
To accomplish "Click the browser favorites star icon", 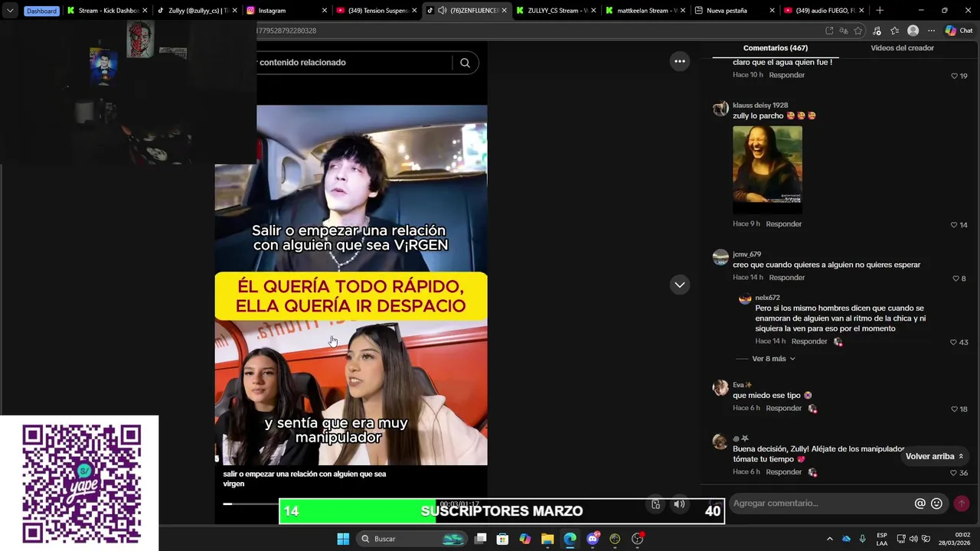I will point(858,31).
